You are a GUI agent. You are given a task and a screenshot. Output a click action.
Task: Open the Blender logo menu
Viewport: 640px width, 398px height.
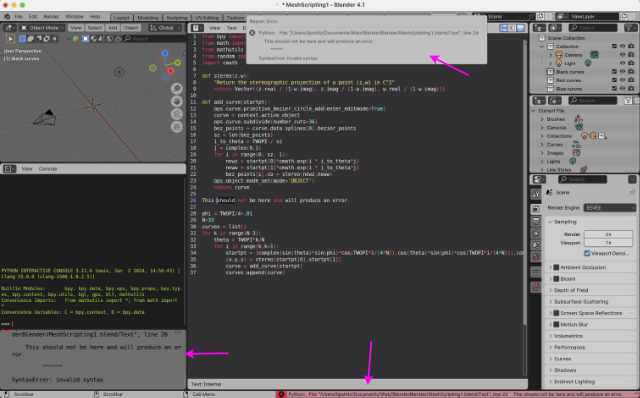pyautogui.click(x=7, y=17)
